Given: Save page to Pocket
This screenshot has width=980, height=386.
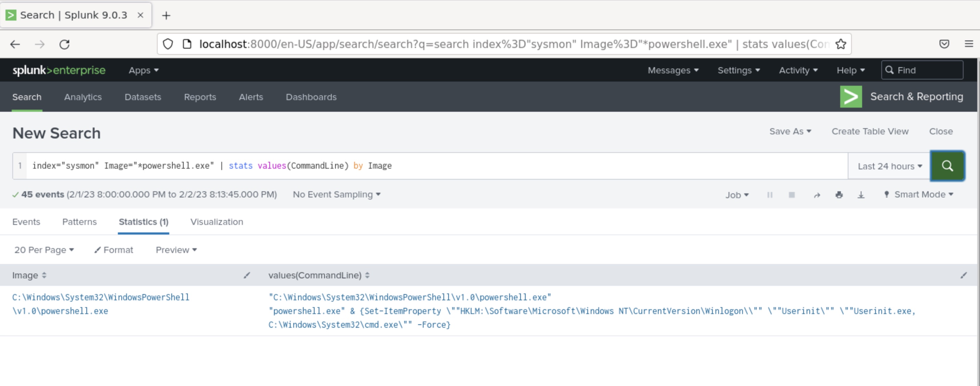Looking at the screenshot, I should pyautogui.click(x=944, y=44).
